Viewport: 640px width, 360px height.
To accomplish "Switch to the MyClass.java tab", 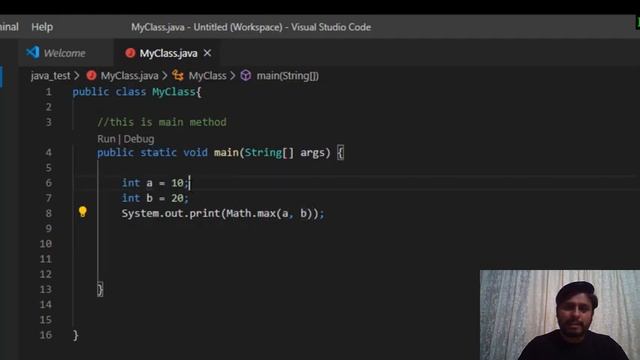I will (x=168, y=53).
